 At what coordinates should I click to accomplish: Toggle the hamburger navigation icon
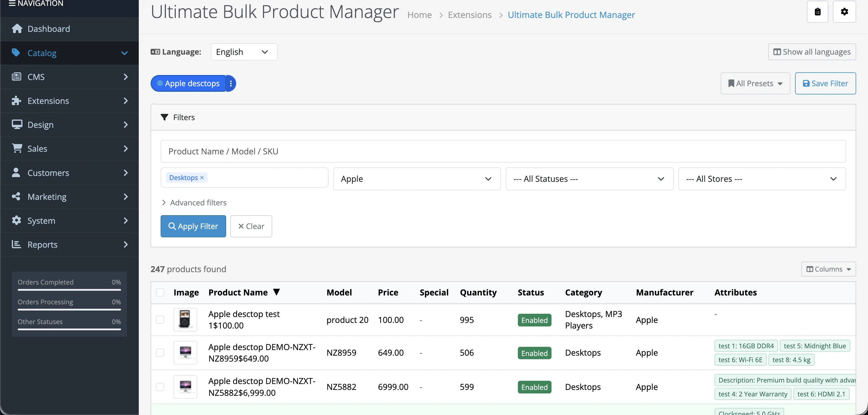(x=12, y=3)
